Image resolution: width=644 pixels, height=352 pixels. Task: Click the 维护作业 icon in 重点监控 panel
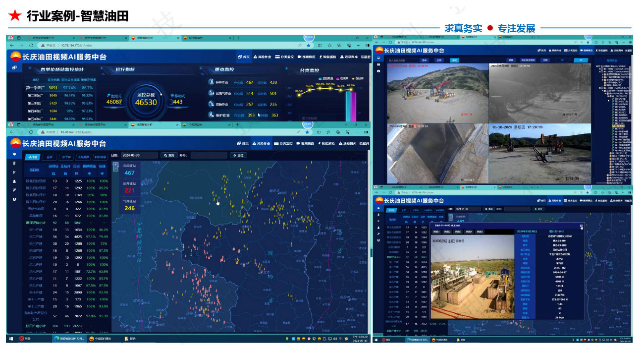[x=212, y=115]
